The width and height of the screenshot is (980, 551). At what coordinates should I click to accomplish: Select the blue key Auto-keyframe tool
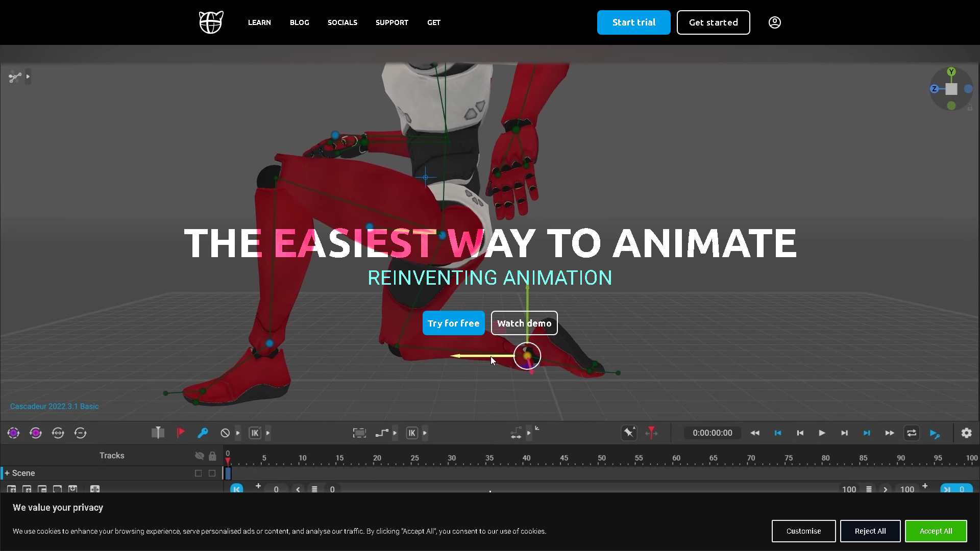tap(203, 433)
